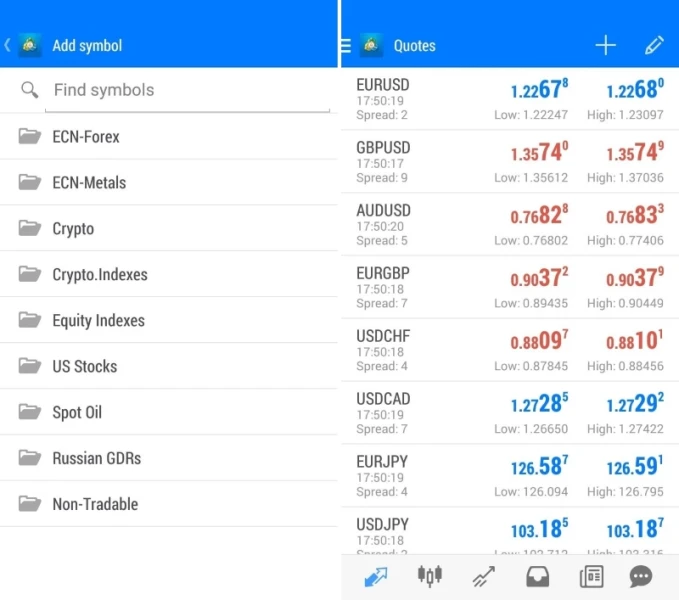Click the Find symbols search field
Viewport: 679px width, 600px height.
(190, 90)
